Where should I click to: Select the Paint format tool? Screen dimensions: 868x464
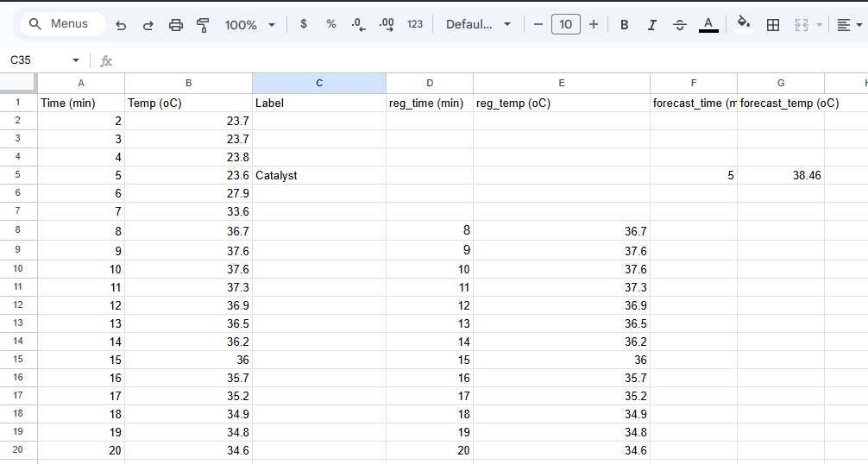click(204, 25)
